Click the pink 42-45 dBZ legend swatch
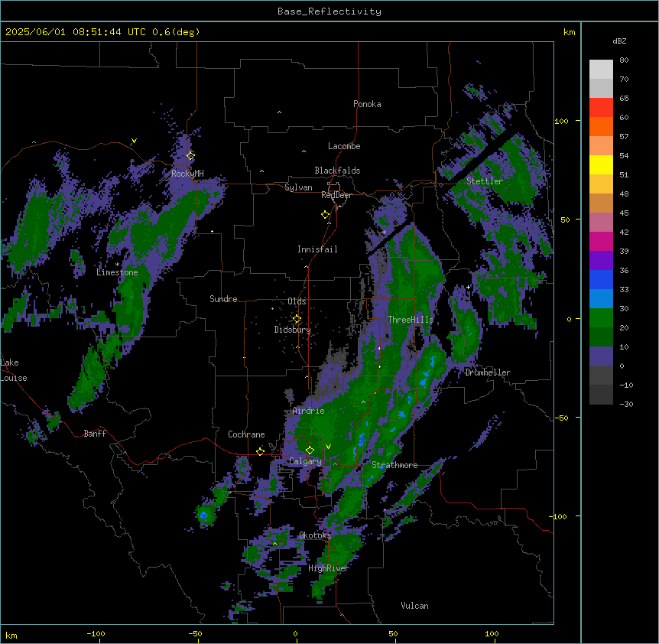 (x=601, y=223)
